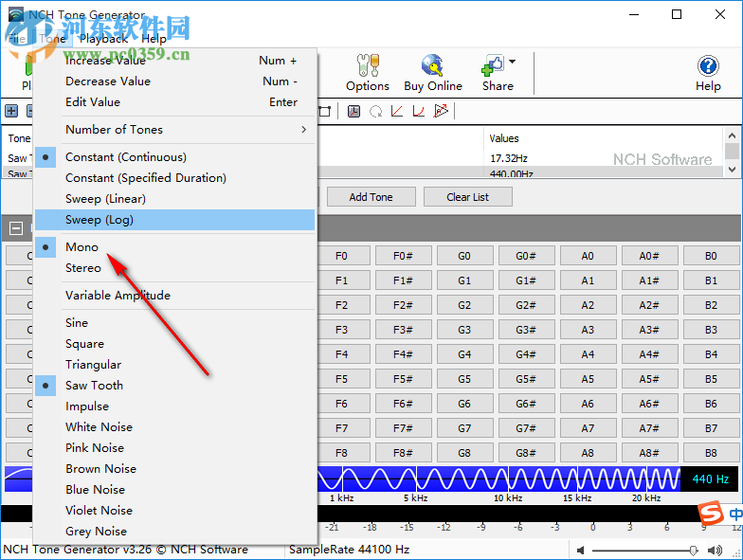The height and width of the screenshot is (560, 743).
Task: Click the volume mute speaker icon
Action: [x=580, y=550]
